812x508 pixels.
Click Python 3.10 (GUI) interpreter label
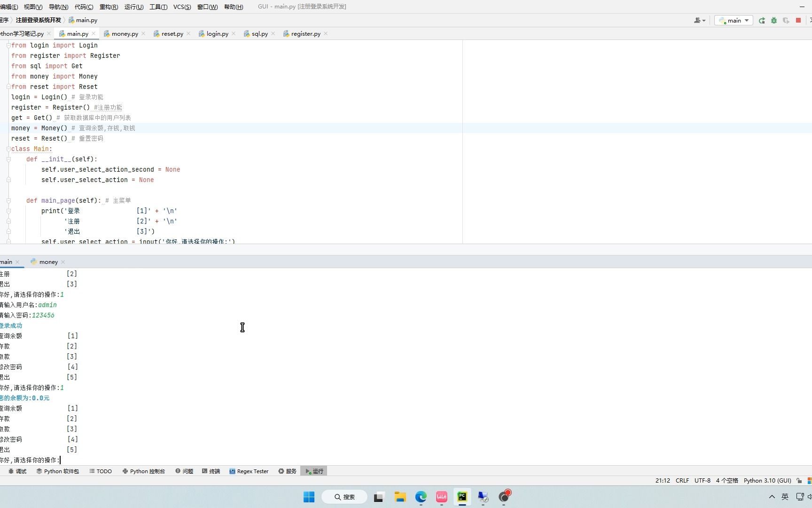tap(767, 480)
